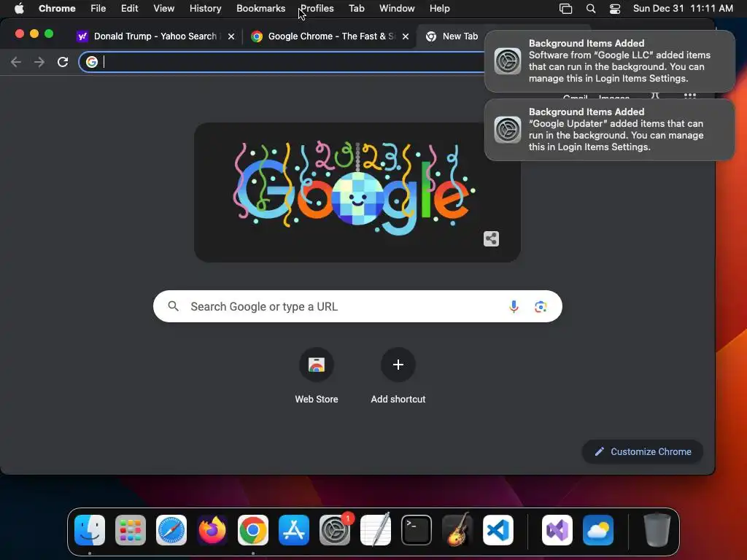Open the Help menu

click(439, 9)
